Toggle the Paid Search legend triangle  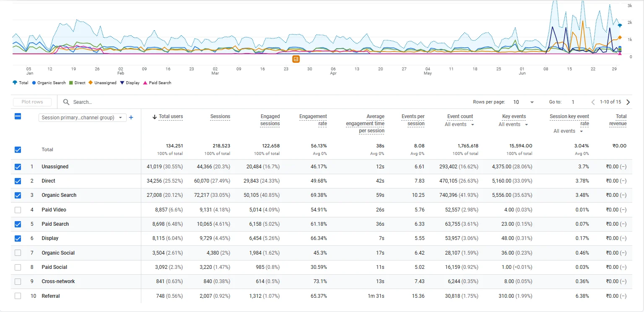pyautogui.click(x=145, y=83)
